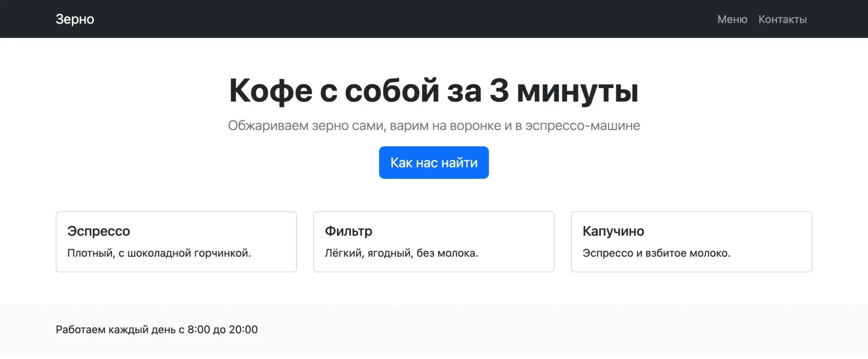Click the Лёгкий, ягодный, без молока text
Viewport: 868px width, 359px height.
401,253
